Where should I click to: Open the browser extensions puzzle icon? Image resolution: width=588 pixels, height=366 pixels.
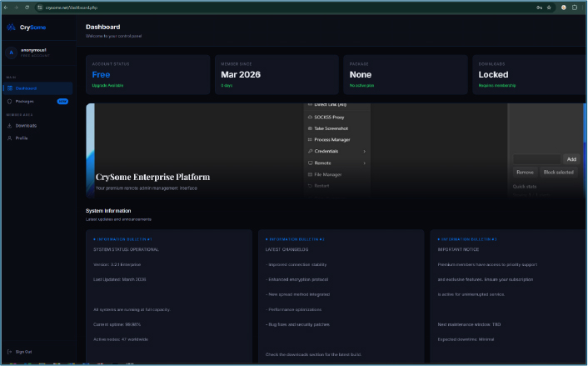point(576,7)
